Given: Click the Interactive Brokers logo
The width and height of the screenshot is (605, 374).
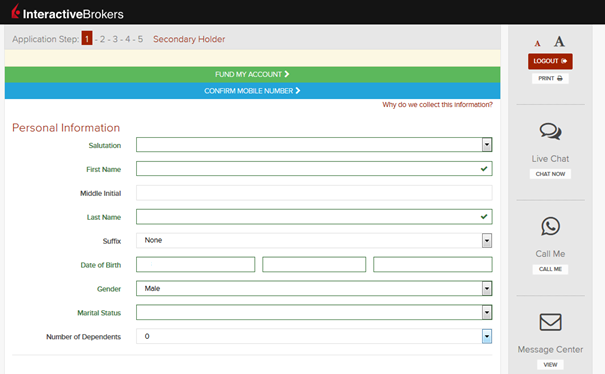Looking at the screenshot, I should (68, 12).
